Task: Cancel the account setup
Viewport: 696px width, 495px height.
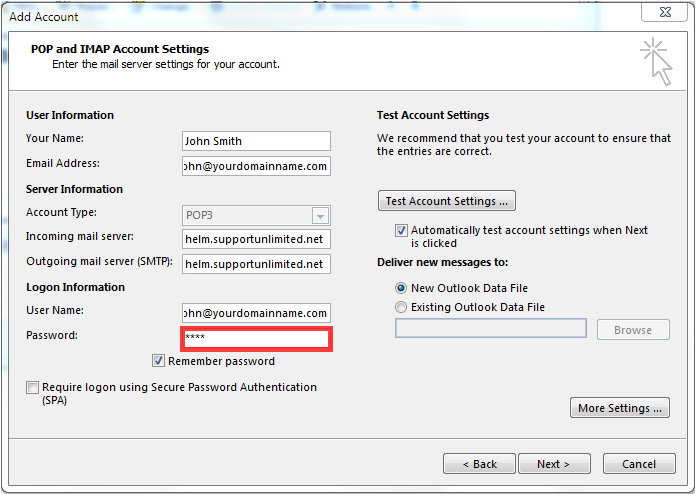Action: coord(639,463)
